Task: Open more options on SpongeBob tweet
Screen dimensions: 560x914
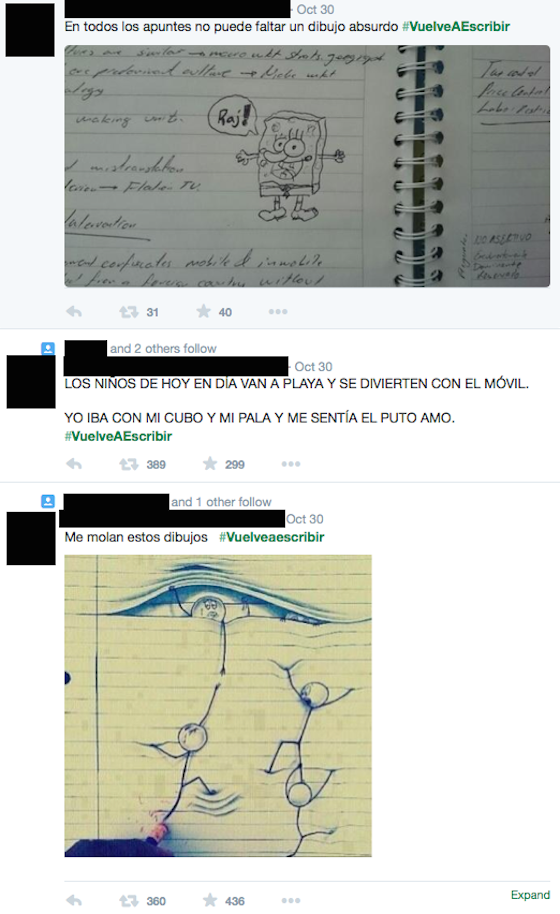Action: tap(278, 312)
